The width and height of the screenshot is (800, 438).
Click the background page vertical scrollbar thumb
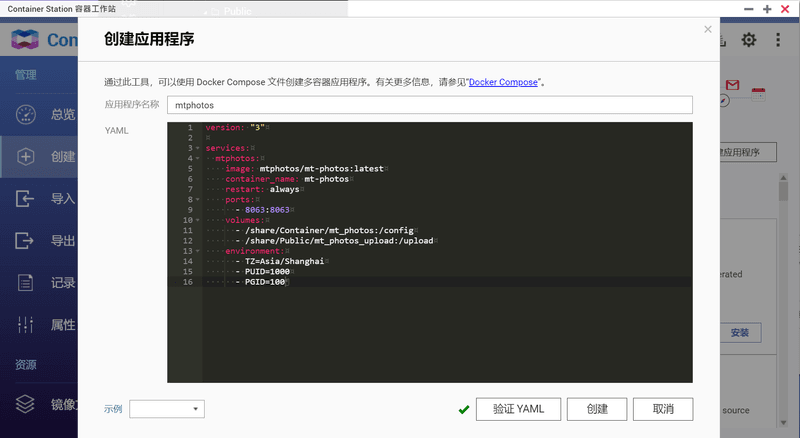[783, 192]
